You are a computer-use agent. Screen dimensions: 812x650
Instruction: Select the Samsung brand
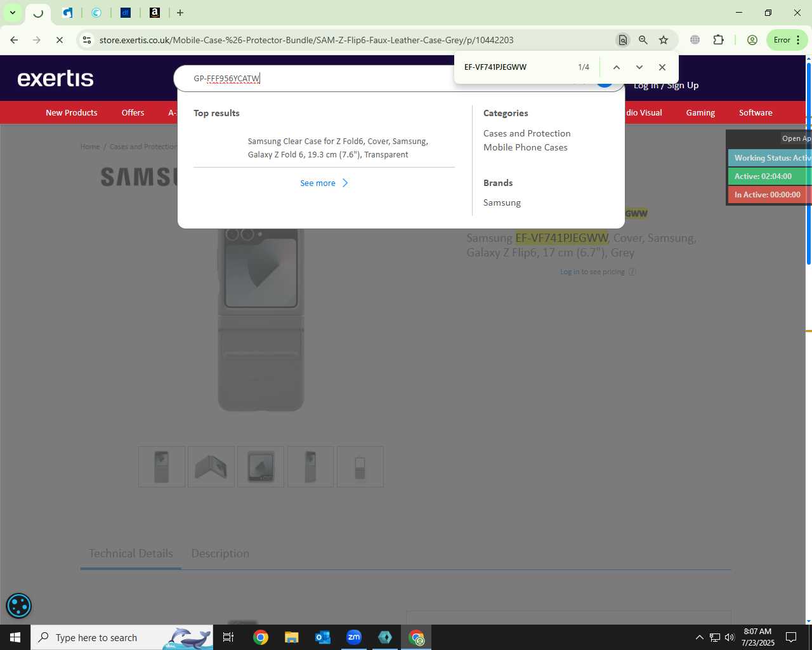pyautogui.click(x=502, y=202)
